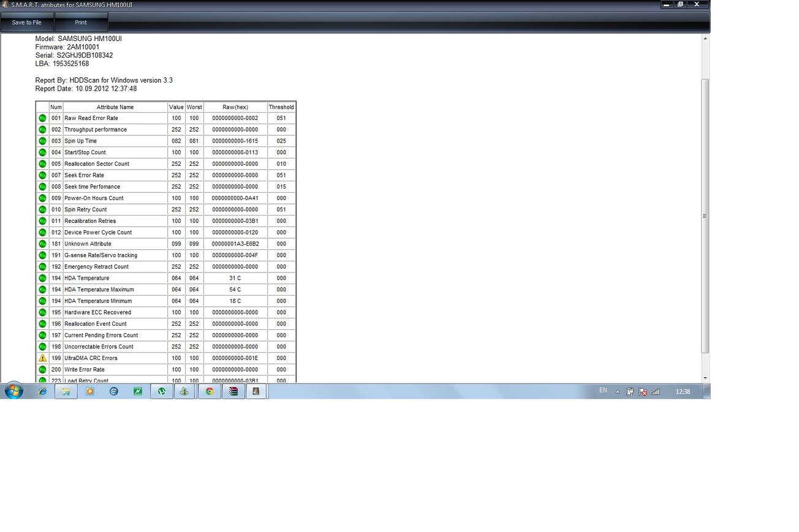799x532 pixels.
Task: Click green status icon for HDA Temperature Maximum
Action: pos(42,290)
